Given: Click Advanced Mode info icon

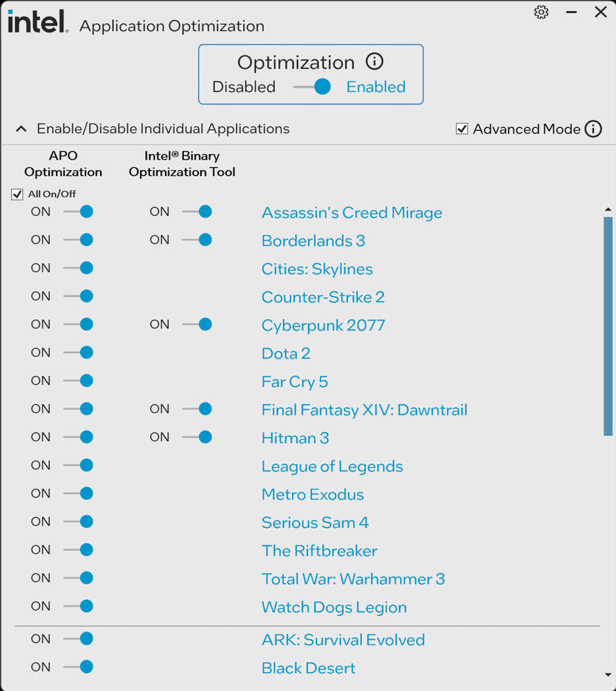Looking at the screenshot, I should 593,129.
